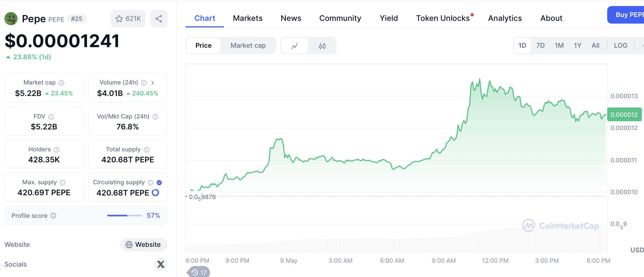Switch to the candlestick chart icon
This screenshot has width=644, height=277.
point(322,46)
